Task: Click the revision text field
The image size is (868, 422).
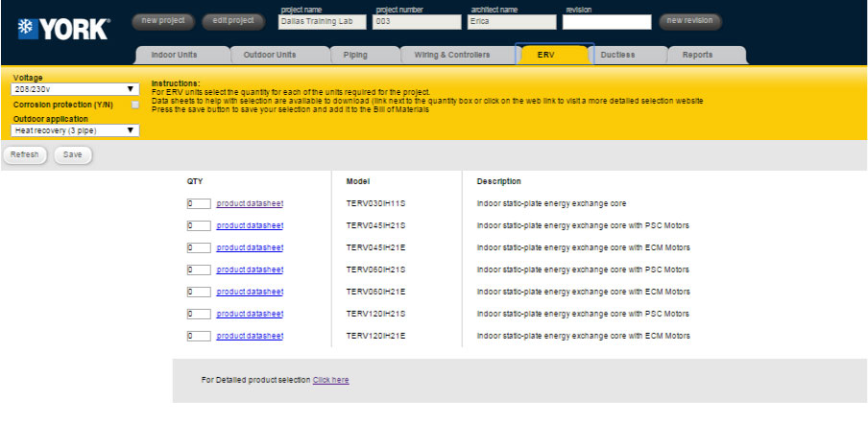Action: 606,21
